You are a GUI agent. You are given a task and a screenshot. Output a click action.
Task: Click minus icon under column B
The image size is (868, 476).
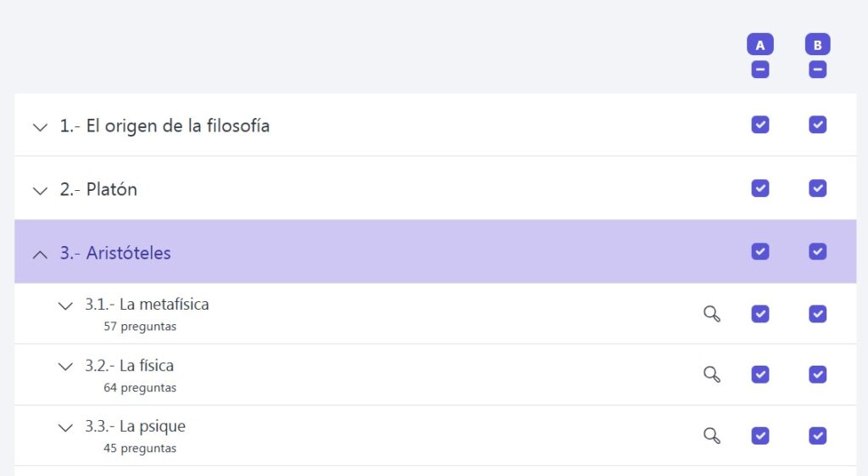pyautogui.click(x=817, y=70)
